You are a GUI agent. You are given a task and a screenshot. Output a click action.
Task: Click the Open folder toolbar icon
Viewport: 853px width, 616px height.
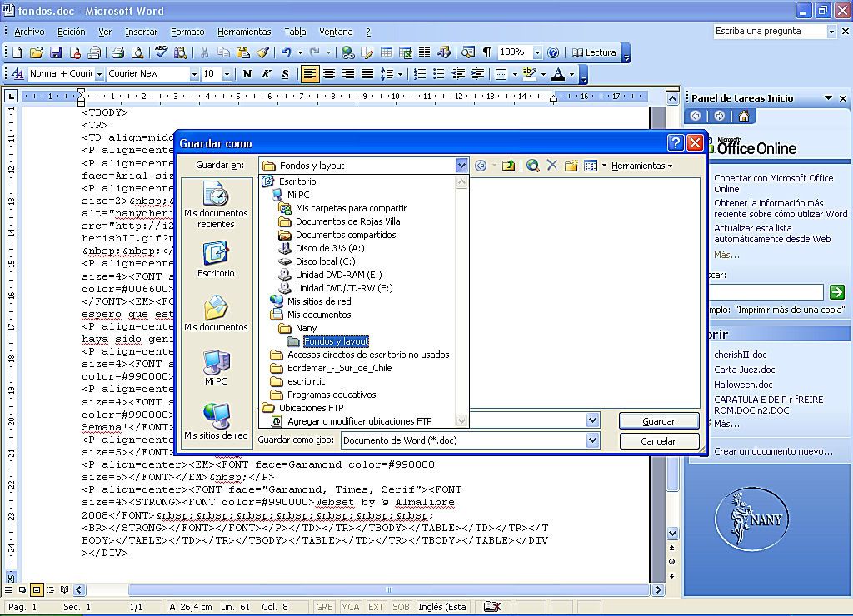coord(37,52)
